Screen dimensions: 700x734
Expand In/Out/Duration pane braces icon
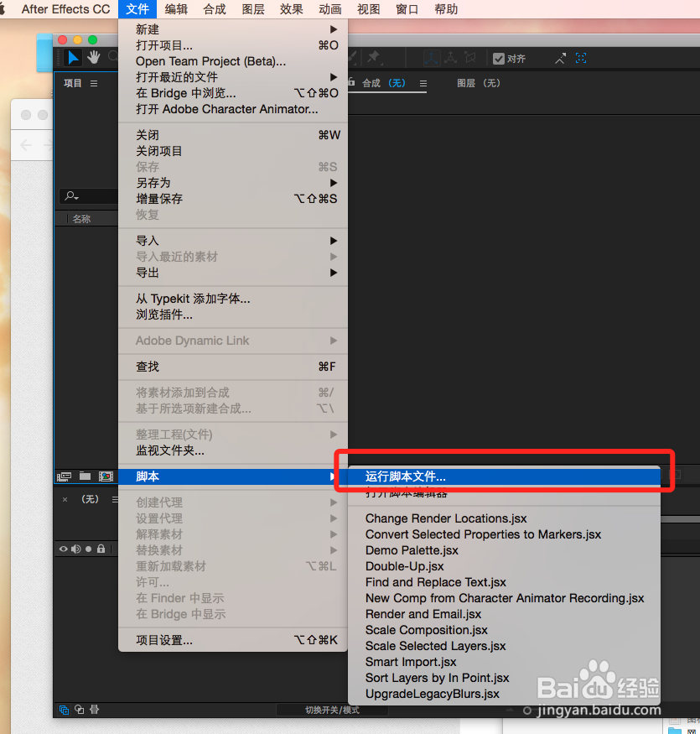95,710
